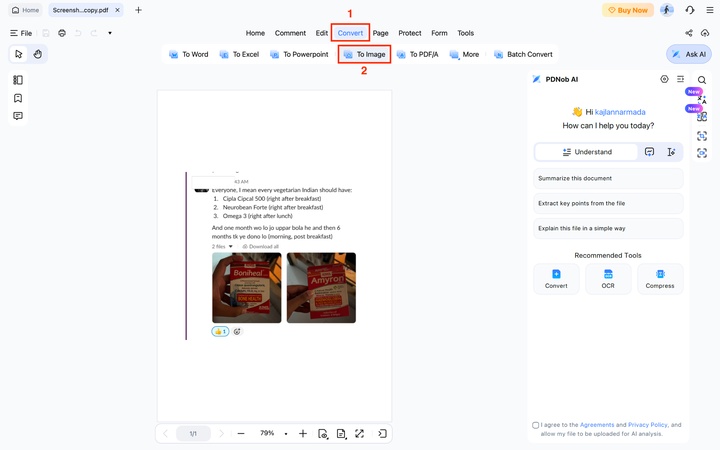Click the Ask AI button

689,54
